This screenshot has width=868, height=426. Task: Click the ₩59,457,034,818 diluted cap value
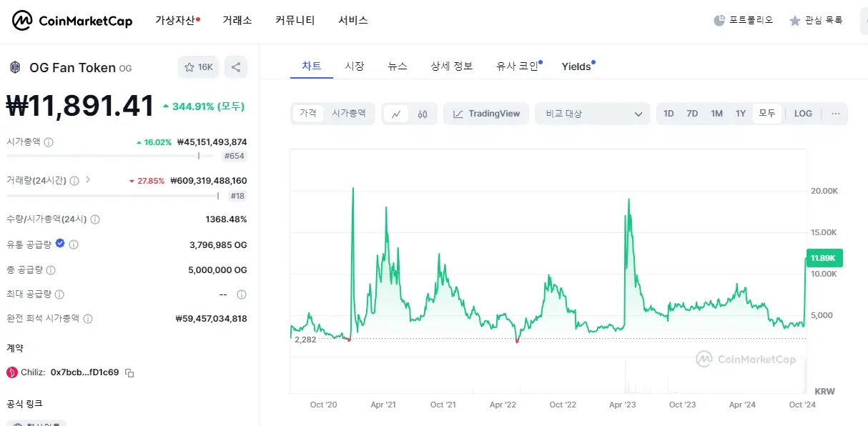(211, 319)
